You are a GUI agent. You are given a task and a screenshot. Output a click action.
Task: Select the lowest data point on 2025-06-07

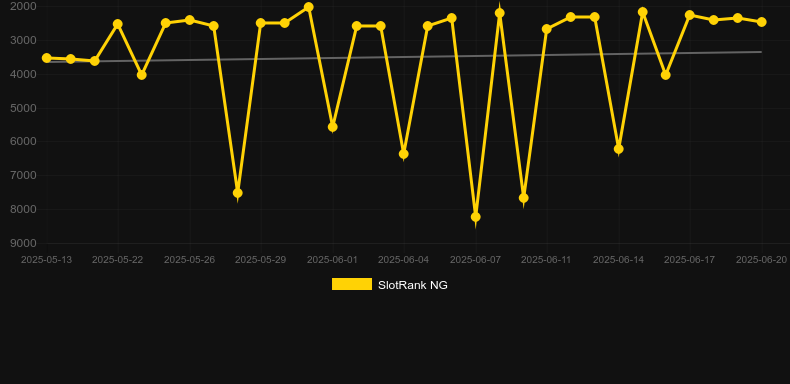[x=476, y=217]
